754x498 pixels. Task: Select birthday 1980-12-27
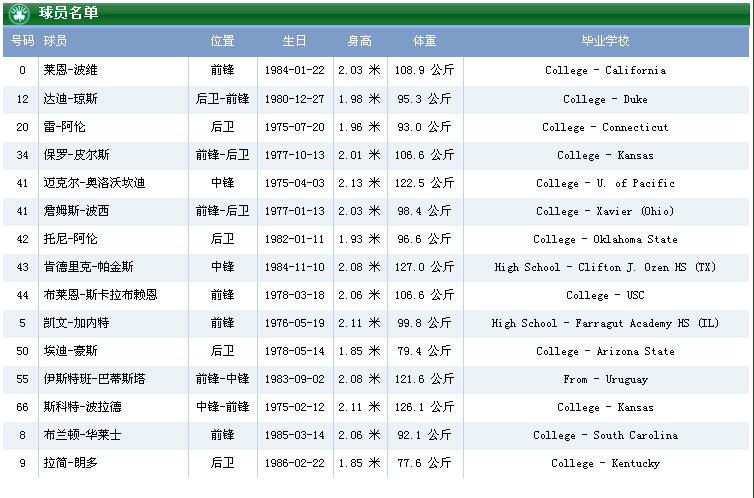pos(294,99)
